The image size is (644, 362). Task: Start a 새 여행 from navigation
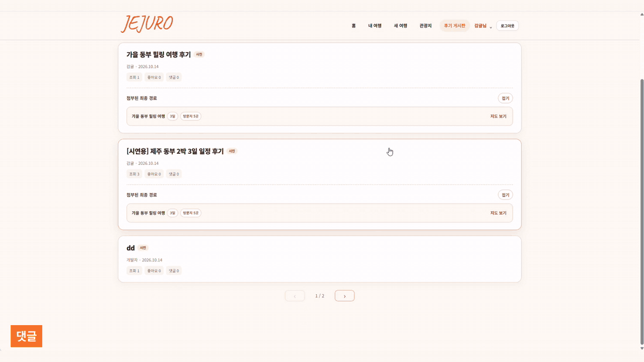(x=400, y=26)
